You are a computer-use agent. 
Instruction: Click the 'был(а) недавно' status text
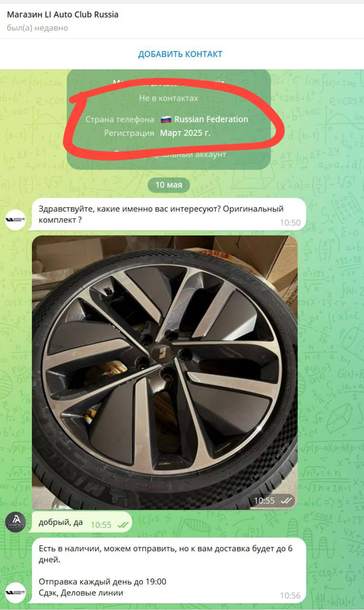[x=37, y=28]
